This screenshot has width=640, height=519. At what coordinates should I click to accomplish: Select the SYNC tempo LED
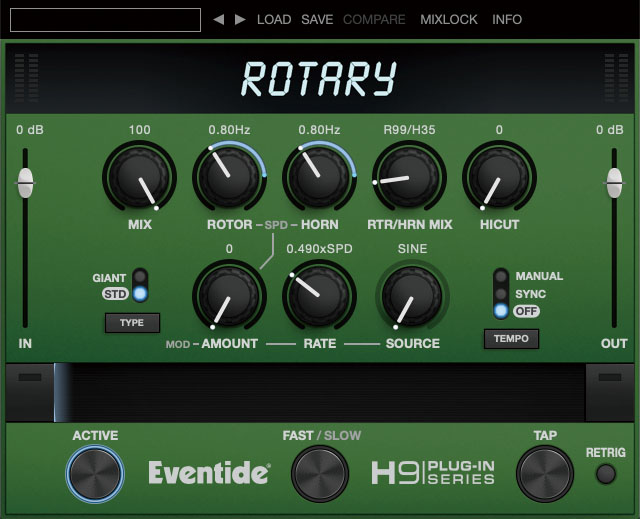(x=501, y=294)
